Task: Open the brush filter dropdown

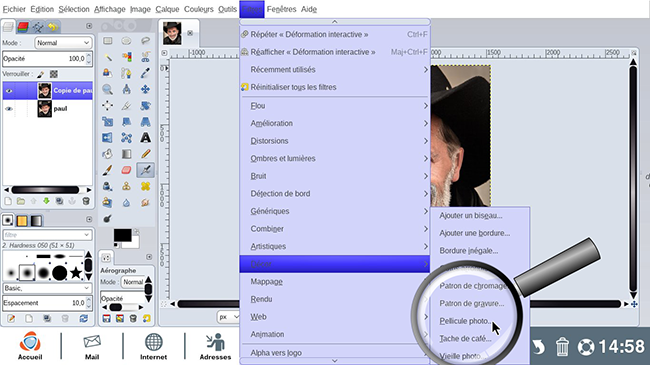Action: pyautogui.click(x=47, y=235)
